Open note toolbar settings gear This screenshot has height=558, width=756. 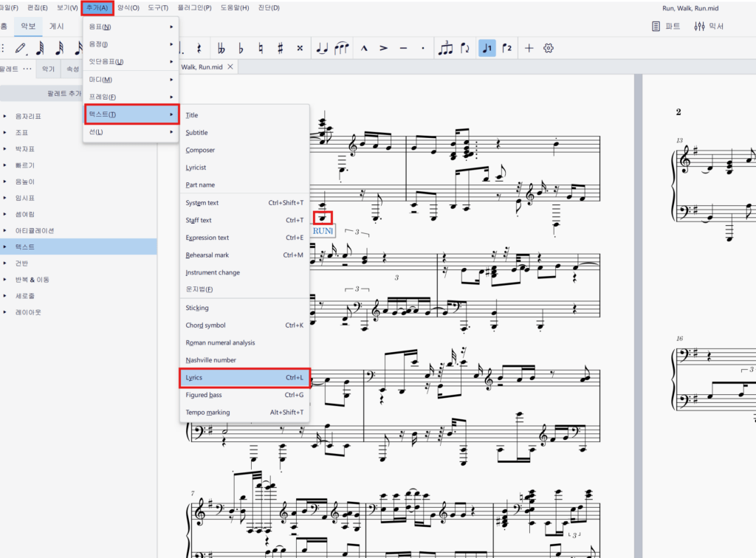coord(549,48)
